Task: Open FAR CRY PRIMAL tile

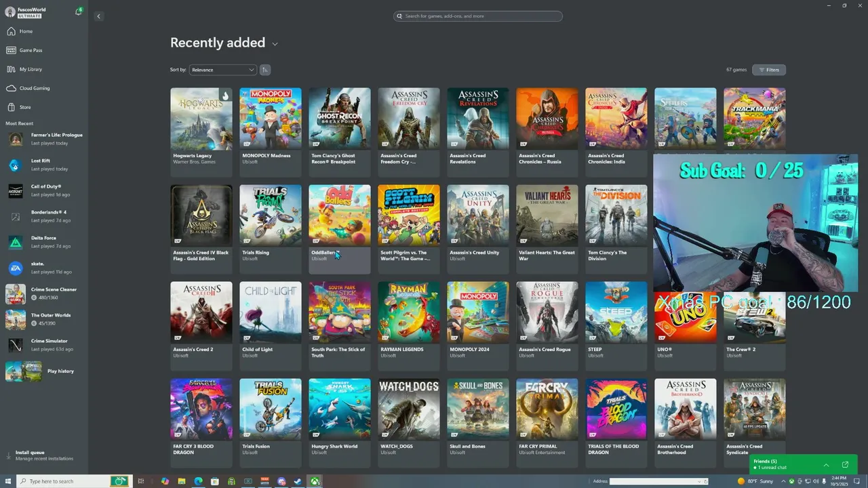Action: coord(547,423)
